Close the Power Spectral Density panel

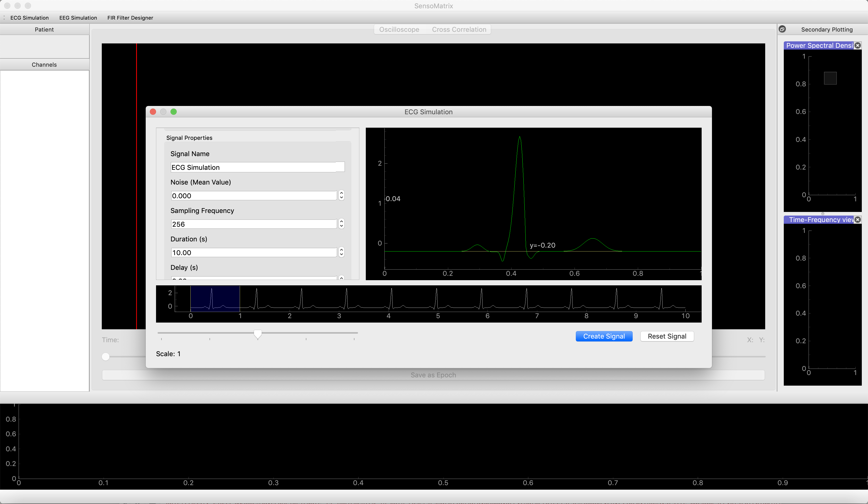[858, 45]
